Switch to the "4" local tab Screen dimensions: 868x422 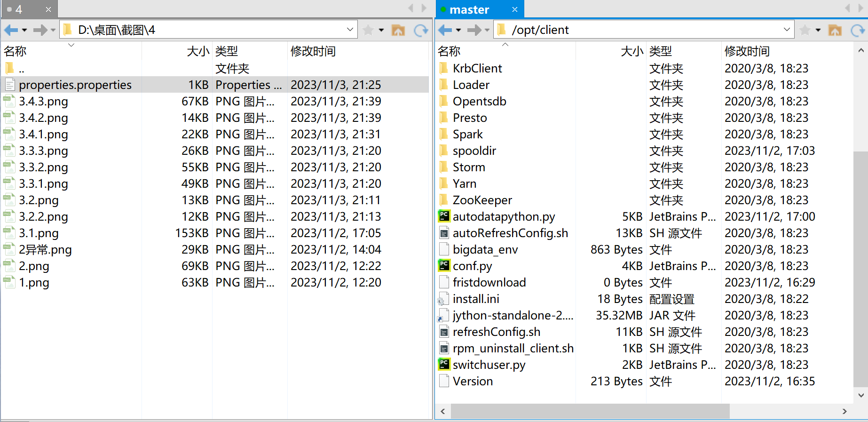pos(29,9)
